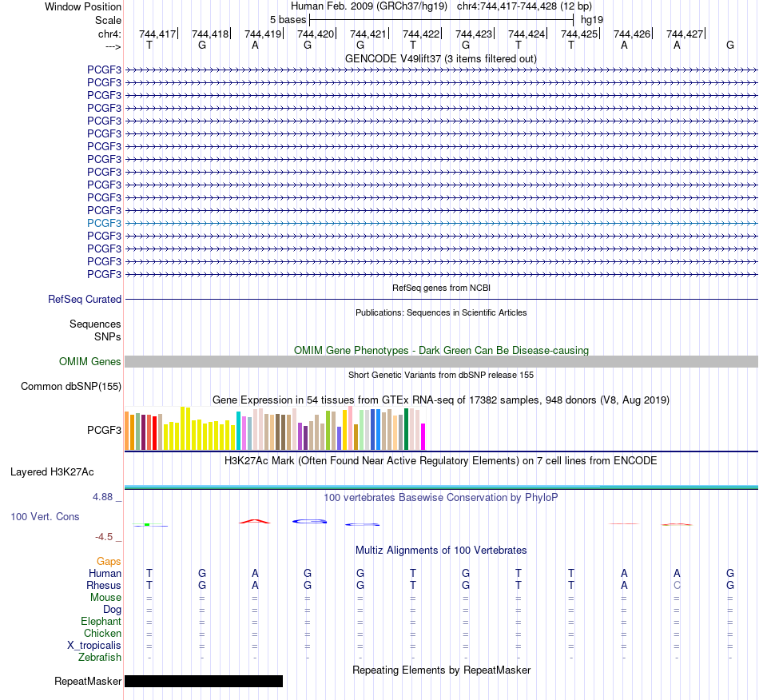Image resolution: width=759 pixels, height=700 pixels.
Task: Select the black RepeatMasker element block
Action: point(204,681)
